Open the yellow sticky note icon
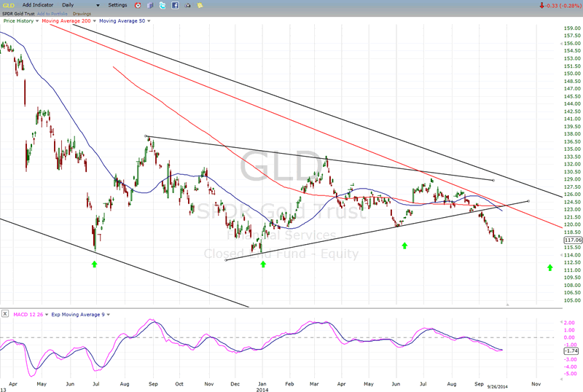Viewport: 583px width, 392px height. (x=200, y=5)
